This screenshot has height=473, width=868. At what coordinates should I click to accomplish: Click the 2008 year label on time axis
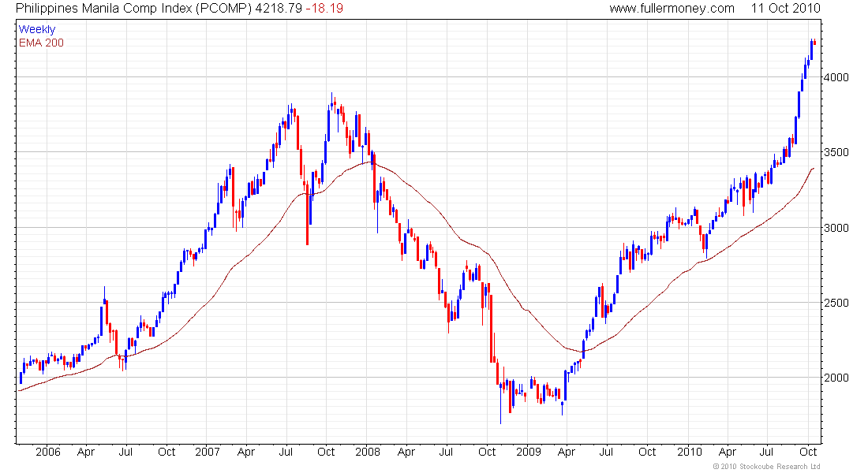(x=368, y=452)
